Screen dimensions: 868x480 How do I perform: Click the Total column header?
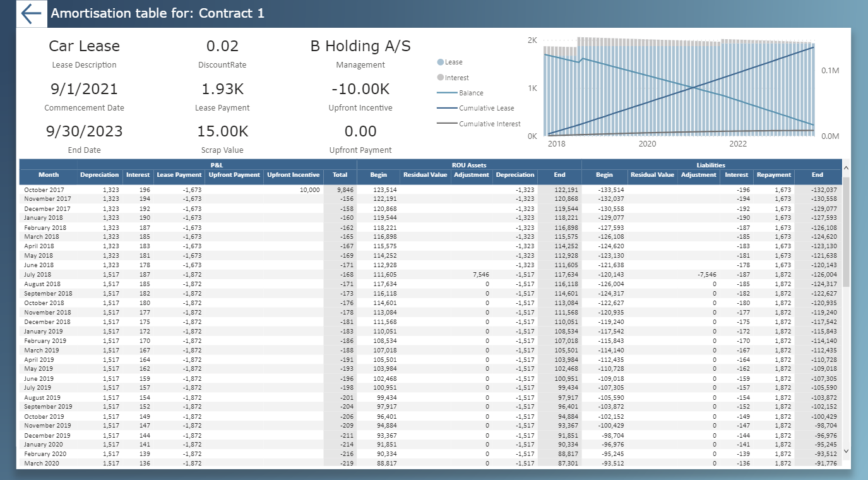click(340, 175)
